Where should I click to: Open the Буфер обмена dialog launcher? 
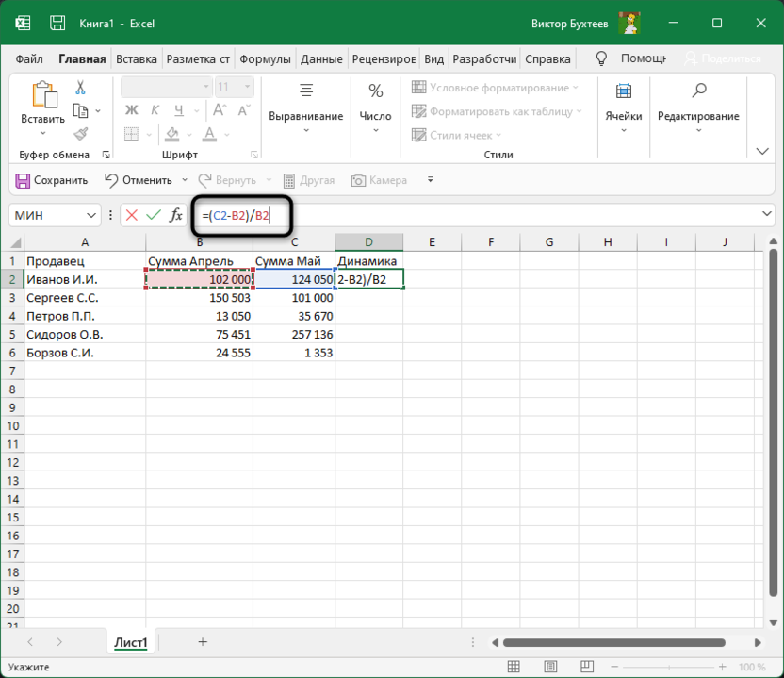(x=106, y=155)
